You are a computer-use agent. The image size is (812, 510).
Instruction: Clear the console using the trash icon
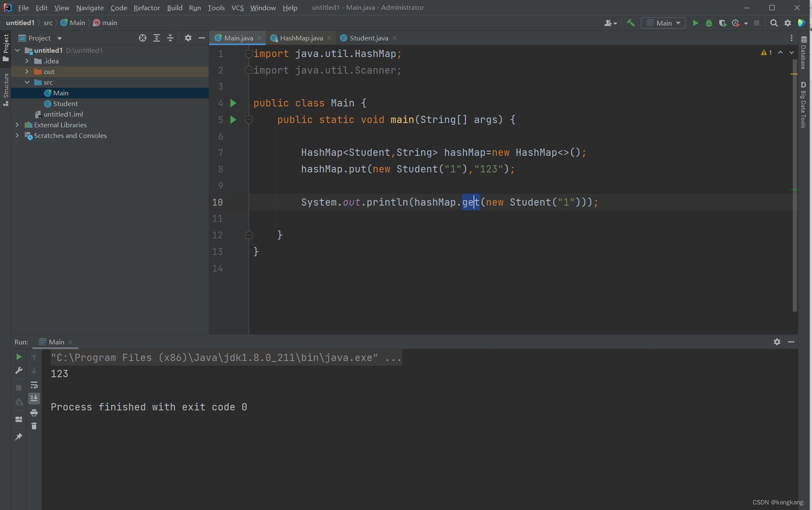[34, 426]
